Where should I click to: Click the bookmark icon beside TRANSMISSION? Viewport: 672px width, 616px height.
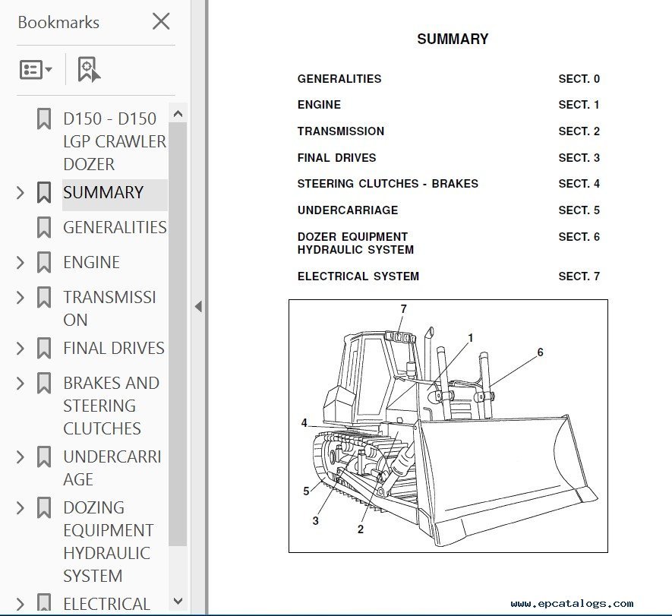tap(44, 298)
